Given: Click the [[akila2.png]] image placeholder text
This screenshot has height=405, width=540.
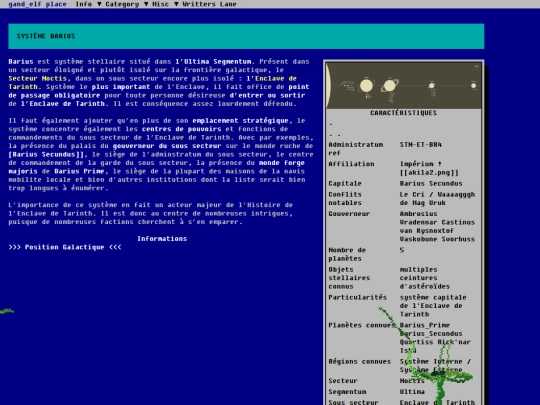Looking at the screenshot, I should point(429,173).
